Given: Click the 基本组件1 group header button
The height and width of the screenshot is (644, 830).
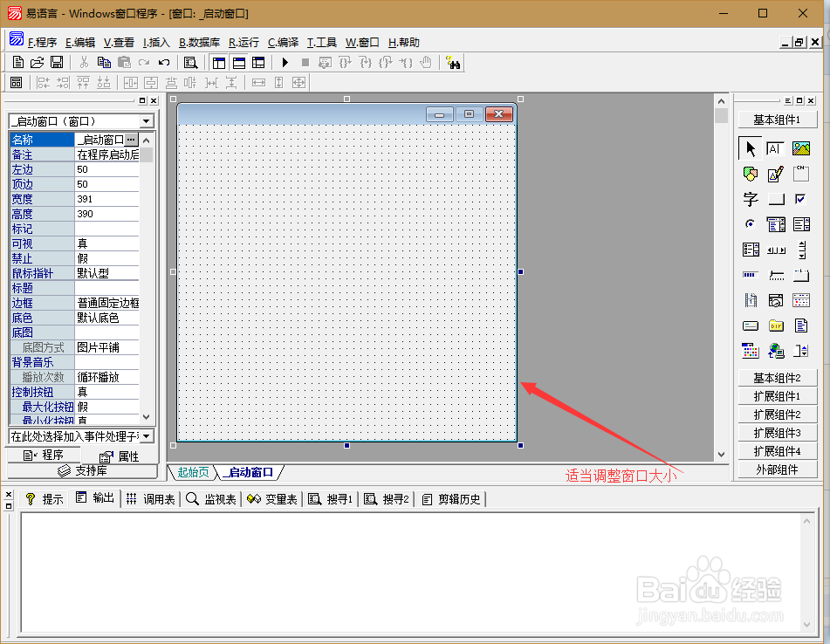Looking at the screenshot, I should [777, 120].
